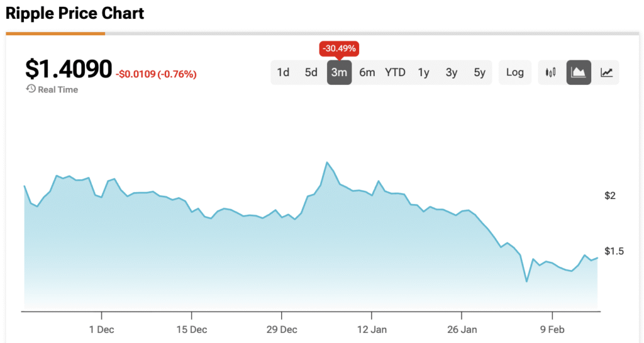This screenshot has width=644, height=343.
Task: Click the $2 price axis label
Action: [609, 196]
